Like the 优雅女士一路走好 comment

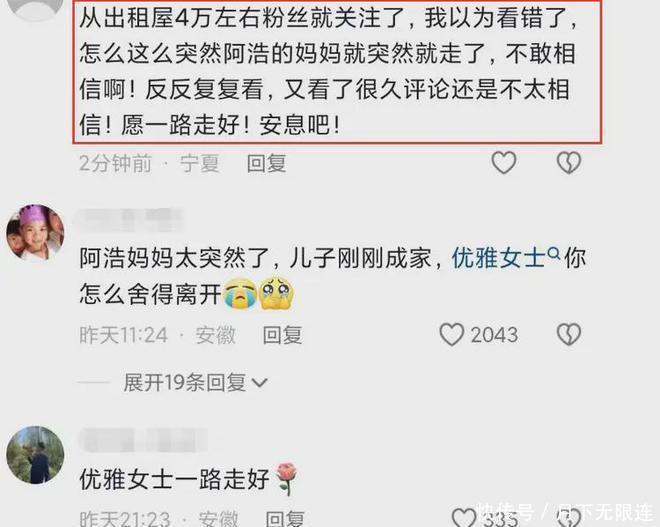tap(464, 518)
